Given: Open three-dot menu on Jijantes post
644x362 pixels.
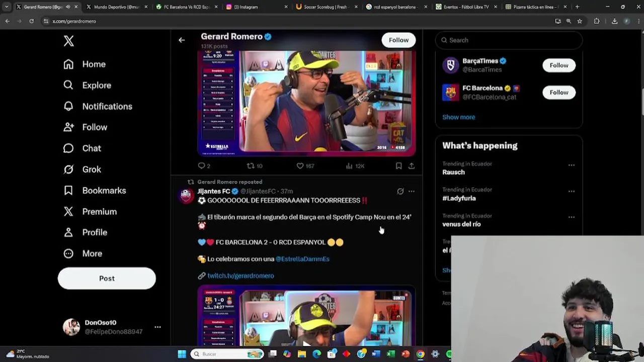Looking at the screenshot, I should 412,191.
